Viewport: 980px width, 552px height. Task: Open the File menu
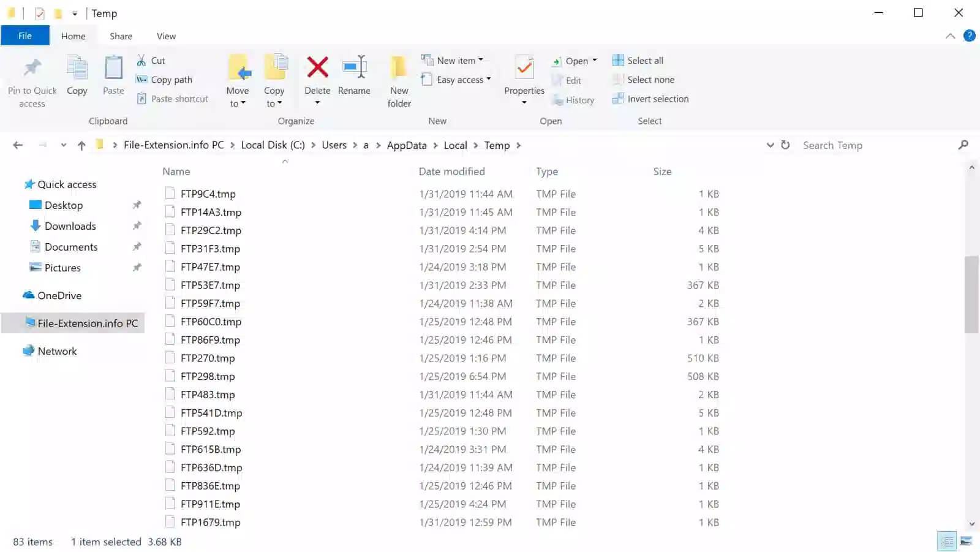click(24, 36)
